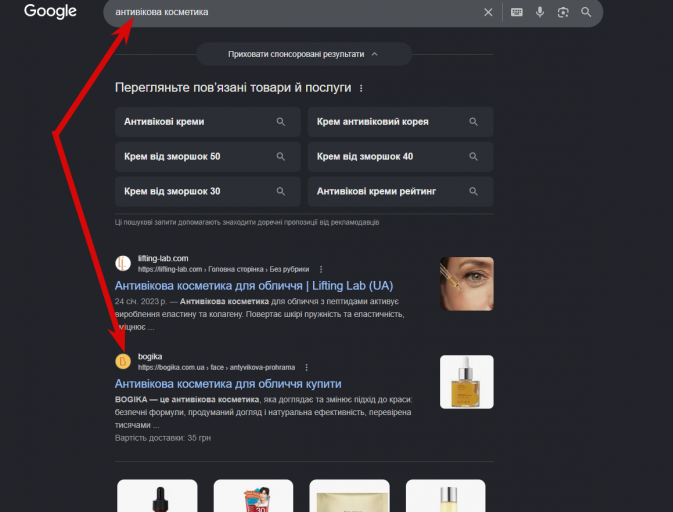
Task: Submit search with magnifier icon in search bar
Action: click(586, 12)
